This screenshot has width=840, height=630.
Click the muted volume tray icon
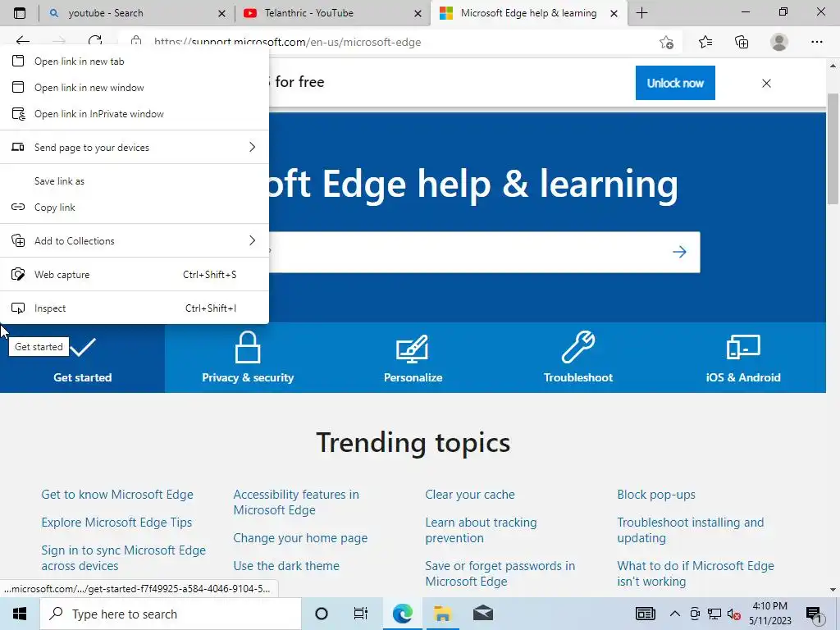733,614
